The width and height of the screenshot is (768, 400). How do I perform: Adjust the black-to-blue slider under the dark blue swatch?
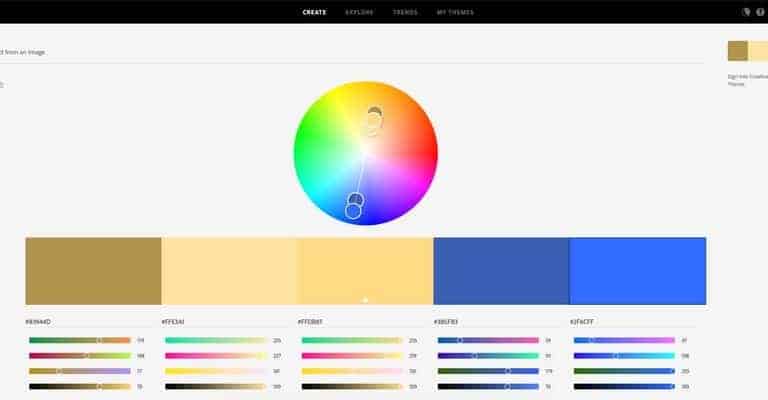(488, 387)
